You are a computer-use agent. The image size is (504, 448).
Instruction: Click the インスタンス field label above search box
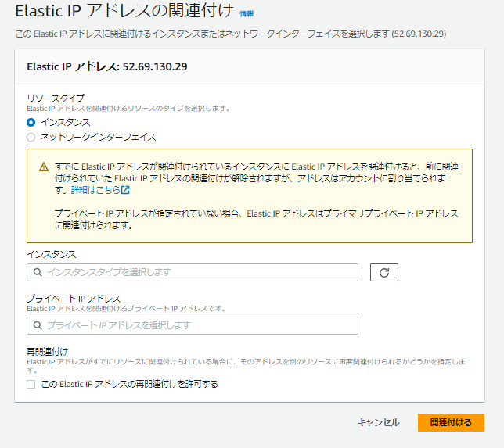point(52,254)
